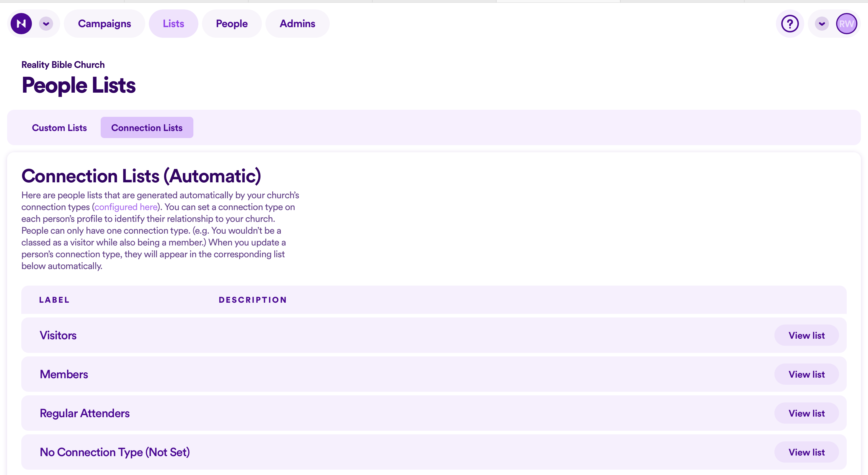Click the LABEL column header
The image size is (868, 475).
(54, 300)
